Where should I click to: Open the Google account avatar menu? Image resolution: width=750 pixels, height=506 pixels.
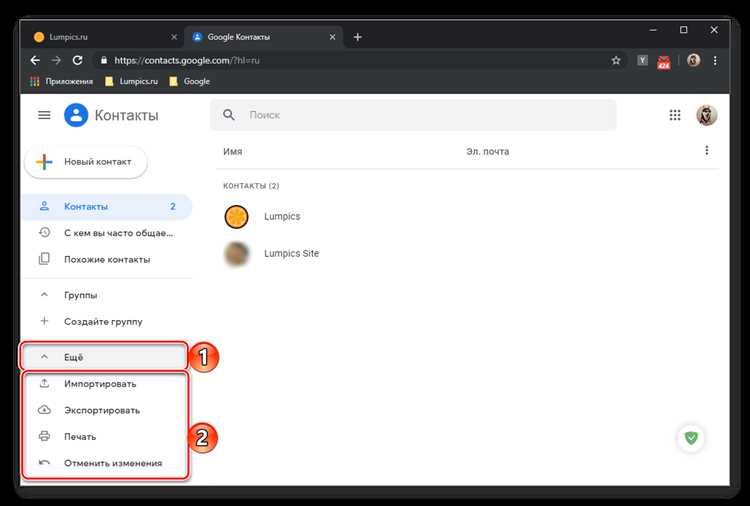706,115
